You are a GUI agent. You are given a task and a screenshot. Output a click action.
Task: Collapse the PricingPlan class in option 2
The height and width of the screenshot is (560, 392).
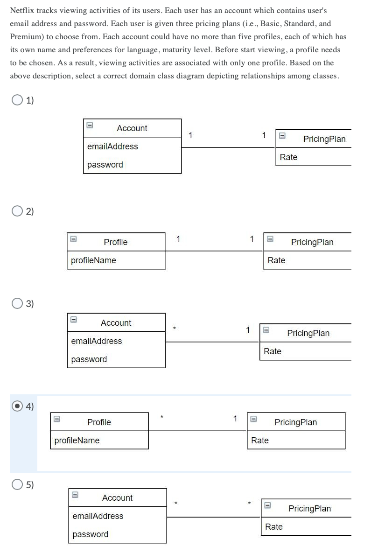click(x=269, y=238)
